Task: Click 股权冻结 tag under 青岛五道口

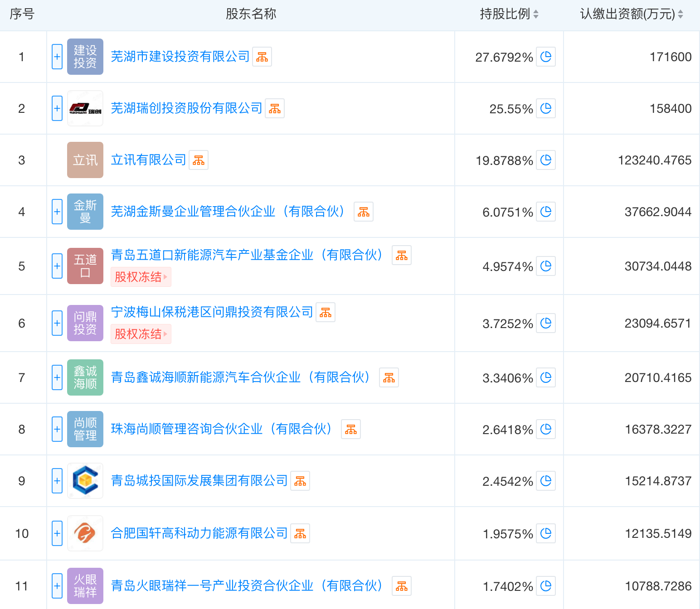Action: [x=141, y=277]
